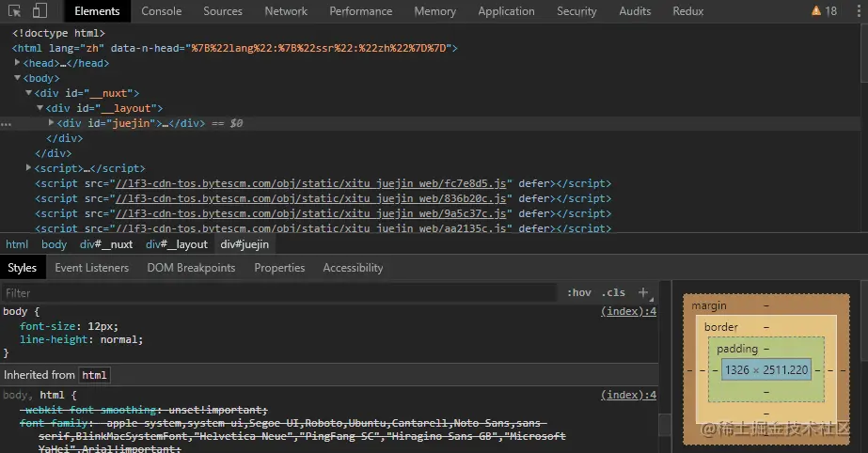Select the html lang="zh" element line
Image resolution: width=868 pixels, height=453 pixels.
tap(235, 48)
